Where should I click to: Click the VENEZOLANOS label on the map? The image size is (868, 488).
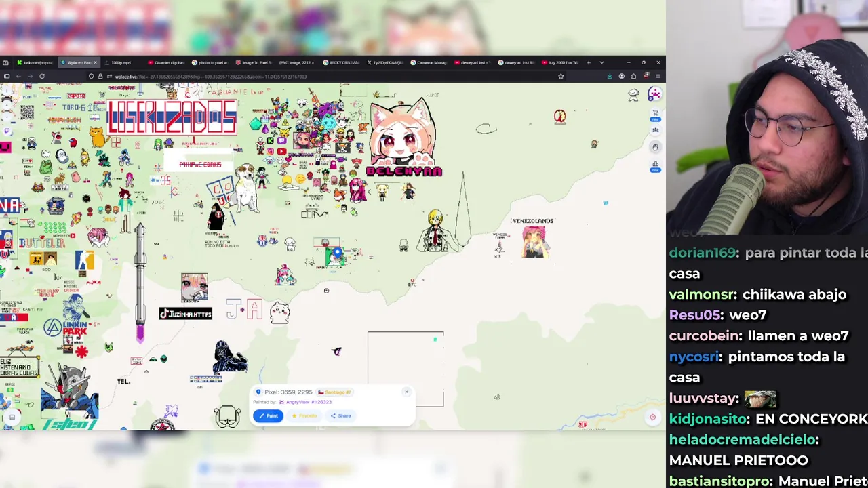pos(532,221)
